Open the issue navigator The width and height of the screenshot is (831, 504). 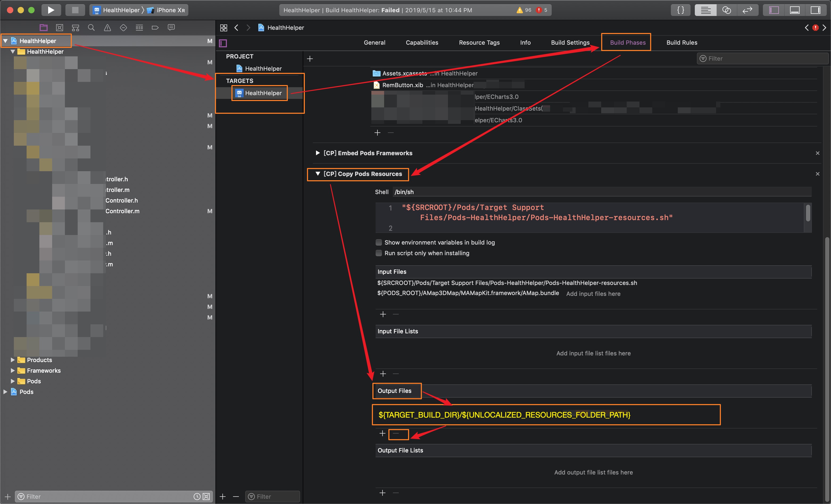tap(107, 28)
